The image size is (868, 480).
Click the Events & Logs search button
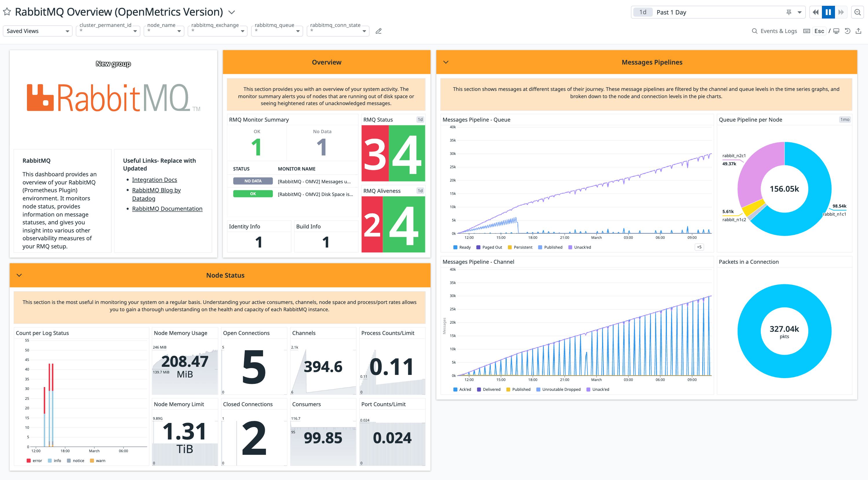774,31
